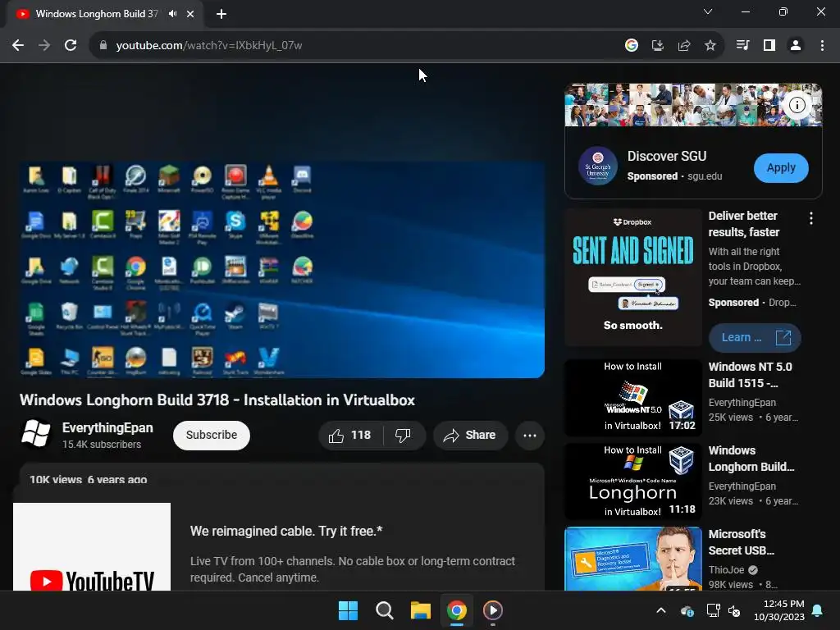This screenshot has height=630, width=840.
Task: Subscribe to EverythingEpan
Action: pos(212,436)
